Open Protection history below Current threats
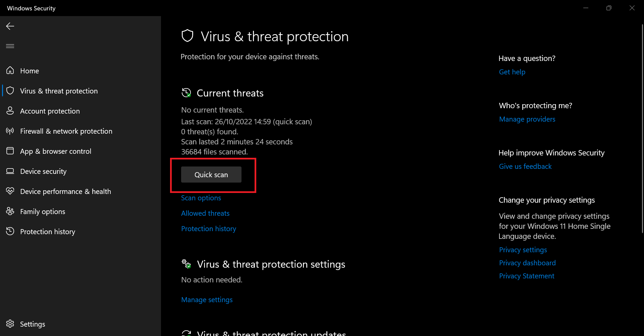The height and width of the screenshot is (336, 644). pos(208,228)
